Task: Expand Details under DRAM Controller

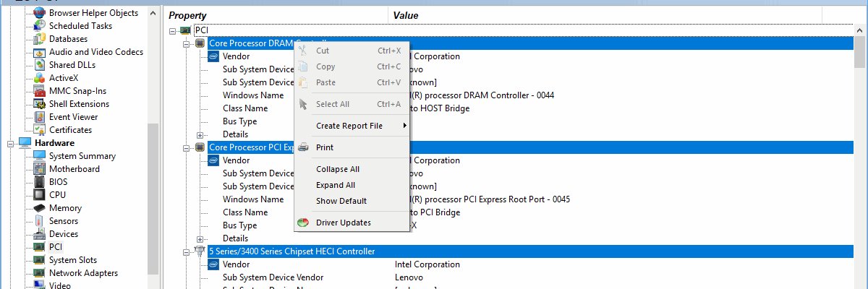Action: coord(200,134)
